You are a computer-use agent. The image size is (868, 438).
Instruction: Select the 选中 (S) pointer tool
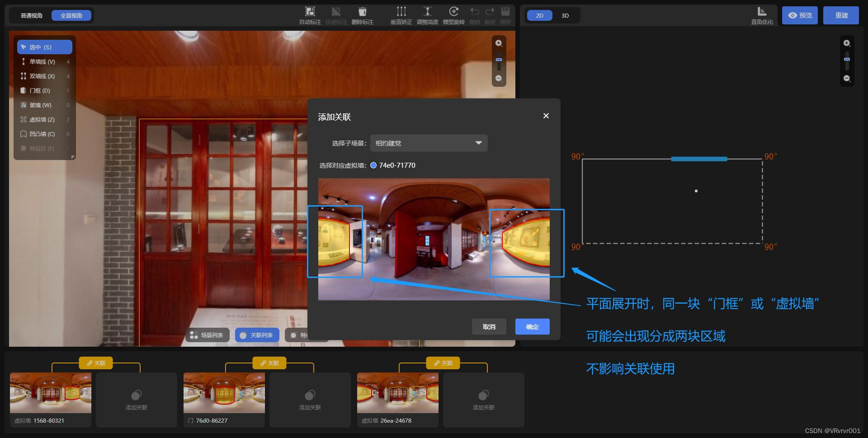(45, 47)
